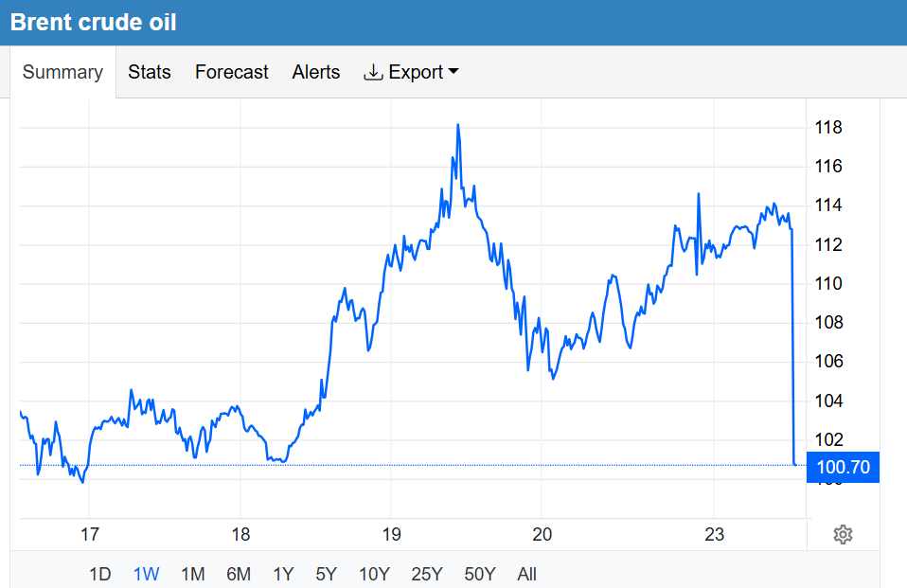Click the 112 y-axis label
This screenshot has width=907, height=588.
pos(827,245)
